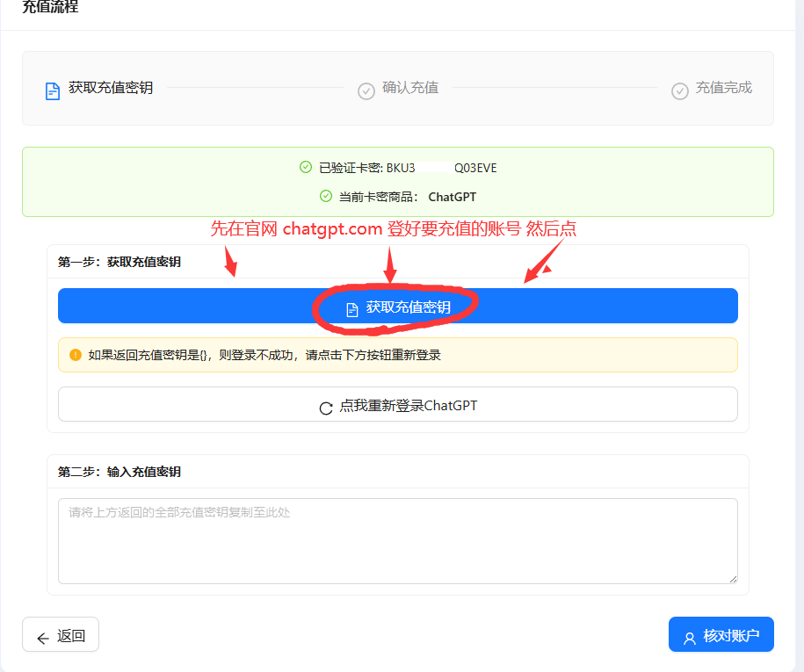The image size is (804, 672).
Task: Click 点我重新登录ChatGPT button
Action: (398, 404)
